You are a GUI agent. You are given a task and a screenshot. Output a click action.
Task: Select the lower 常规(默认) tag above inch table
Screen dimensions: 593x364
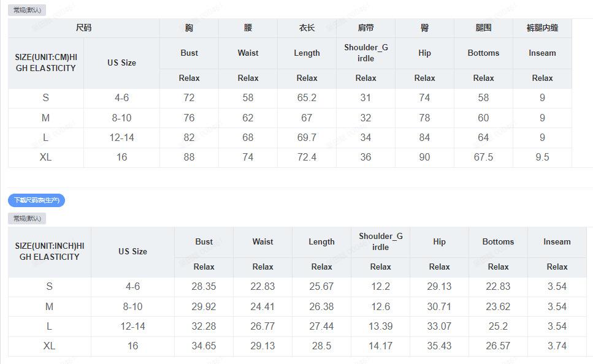click(x=27, y=219)
